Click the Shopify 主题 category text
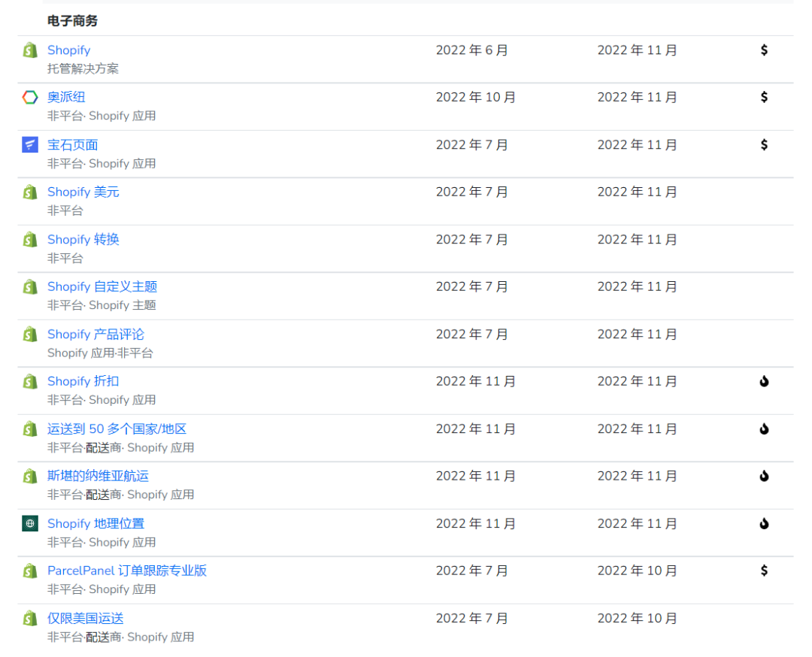Viewport: 812px width, 657px height. tap(123, 305)
